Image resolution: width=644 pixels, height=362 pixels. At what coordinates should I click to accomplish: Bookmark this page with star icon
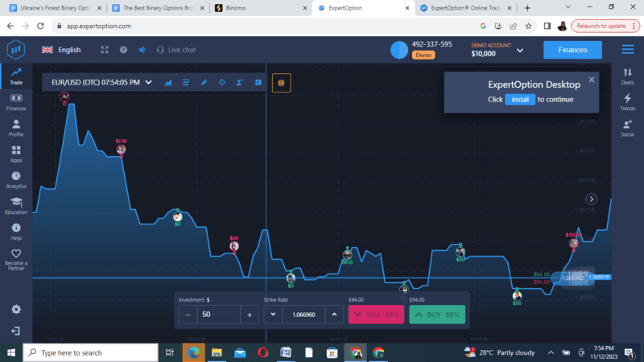(528, 26)
